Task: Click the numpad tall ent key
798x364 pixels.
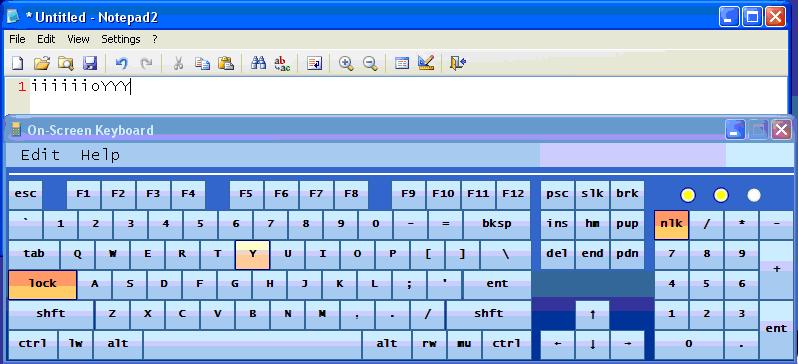Action: point(776,330)
